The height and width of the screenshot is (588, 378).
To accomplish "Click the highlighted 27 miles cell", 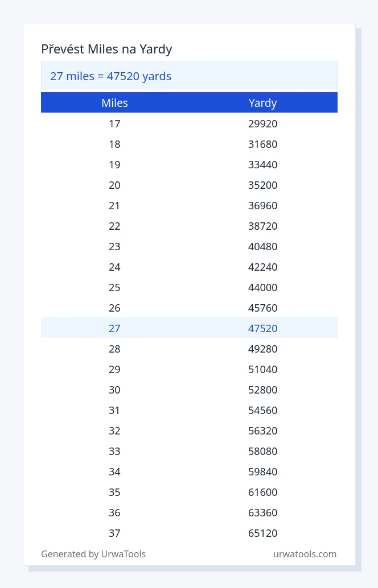I will (x=114, y=328).
